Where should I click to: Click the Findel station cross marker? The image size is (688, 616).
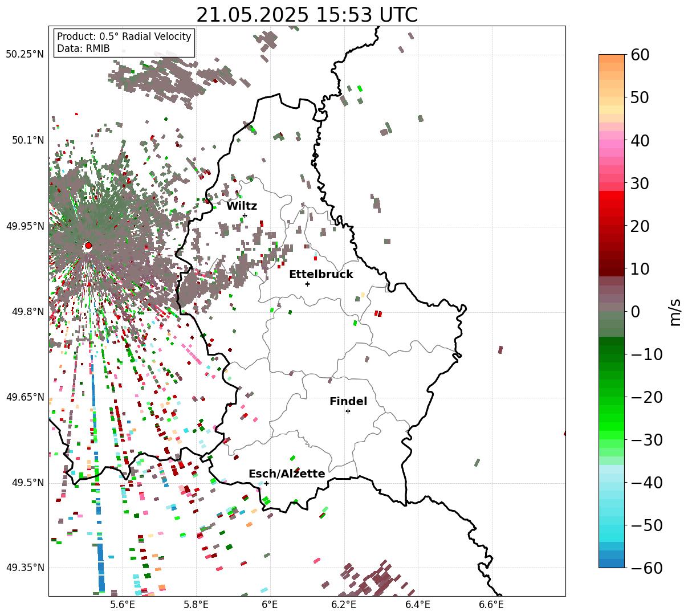348,411
